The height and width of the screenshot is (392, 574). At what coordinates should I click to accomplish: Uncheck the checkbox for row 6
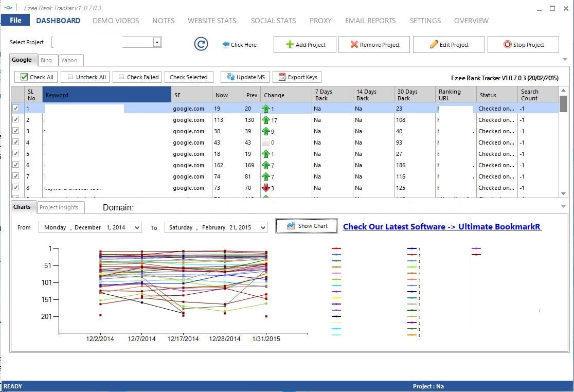[16, 165]
